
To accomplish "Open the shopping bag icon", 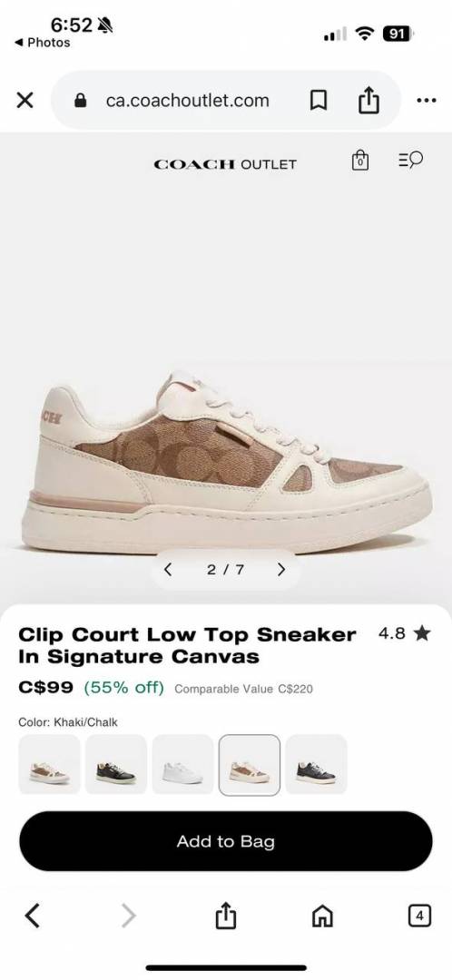I will click(359, 161).
